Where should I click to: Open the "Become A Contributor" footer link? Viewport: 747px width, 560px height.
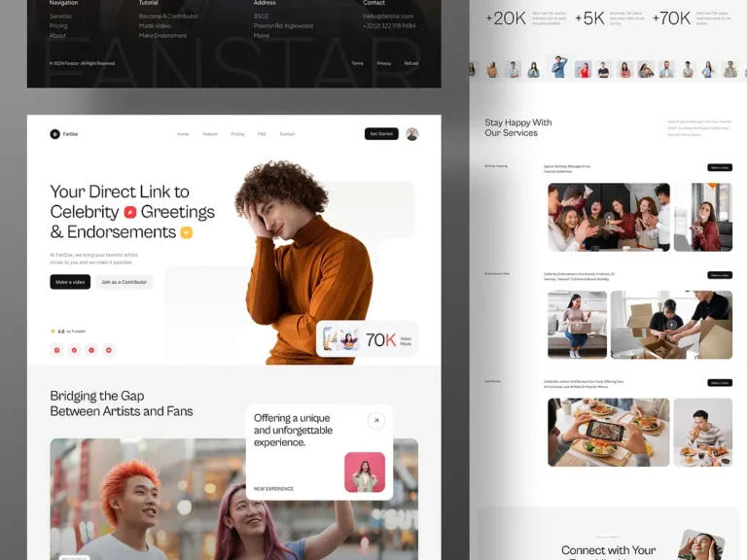pos(168,17)
